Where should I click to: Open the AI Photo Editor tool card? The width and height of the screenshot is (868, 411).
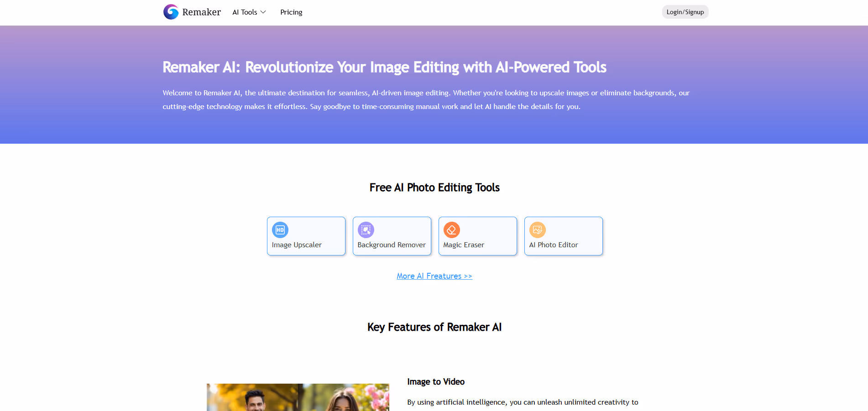564,236
